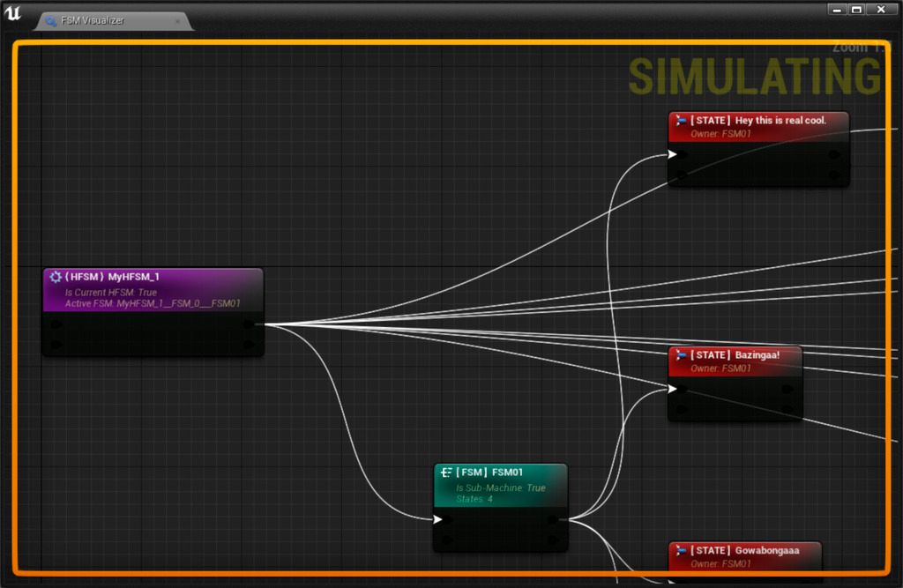
Task: Close the FSM Visualizer tab
Action: coord(177,21)
